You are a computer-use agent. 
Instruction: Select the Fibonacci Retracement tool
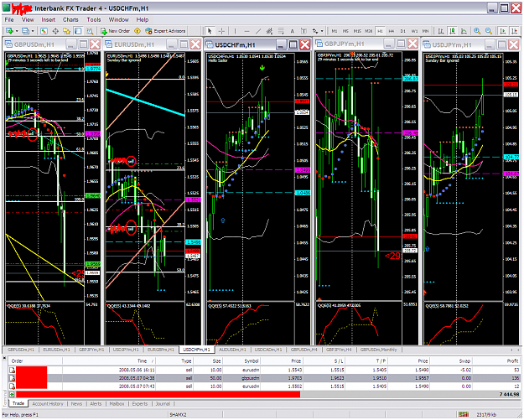pyautogui.click(x=281, y=31)
